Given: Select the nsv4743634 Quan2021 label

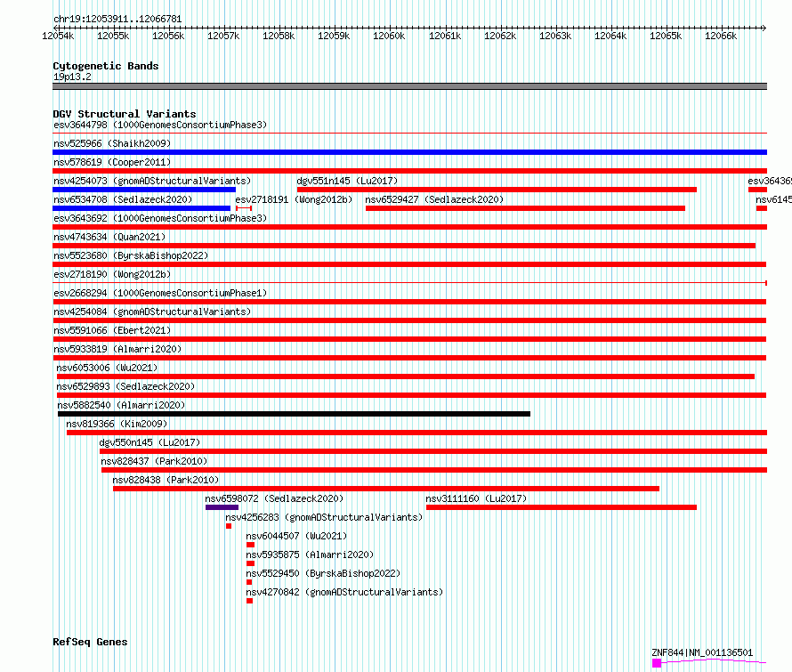Looking at the screenshot, I should pyautogui.click(x=109, y=237).
